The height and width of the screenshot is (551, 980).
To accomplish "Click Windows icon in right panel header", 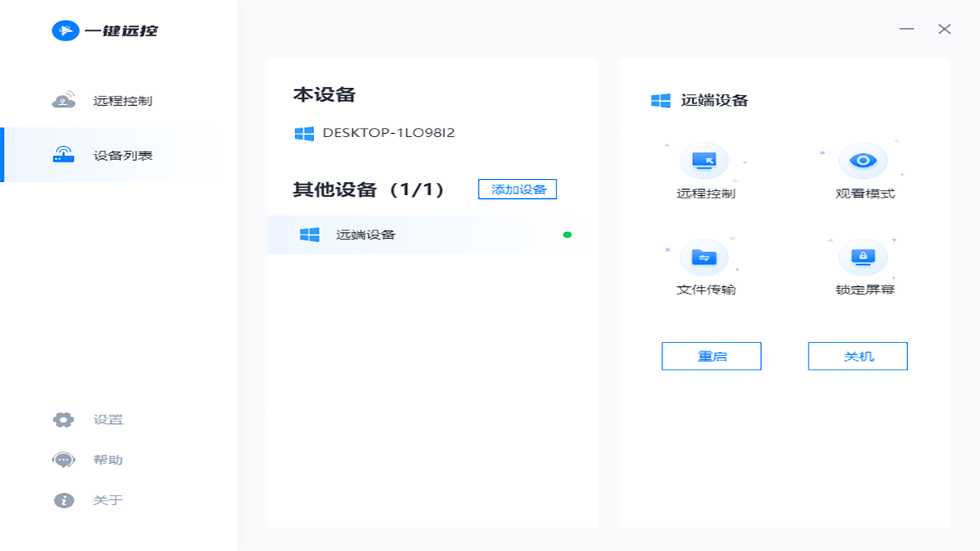I will click(661, 100).
